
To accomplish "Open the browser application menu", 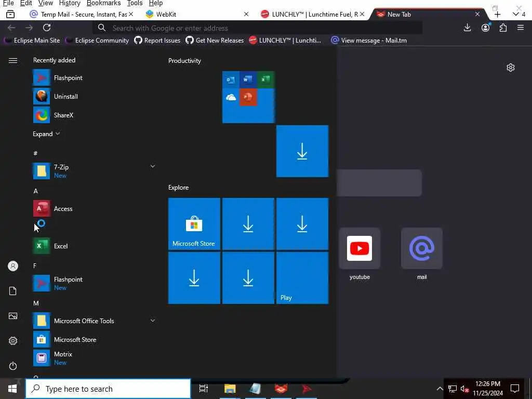I will [521, 28].
